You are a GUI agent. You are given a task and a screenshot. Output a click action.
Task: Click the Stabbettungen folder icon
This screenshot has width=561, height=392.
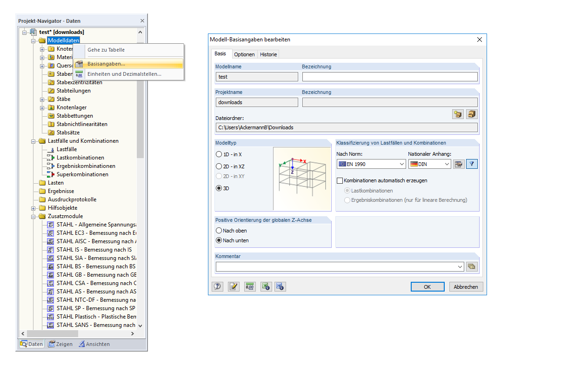coord(51,116)
